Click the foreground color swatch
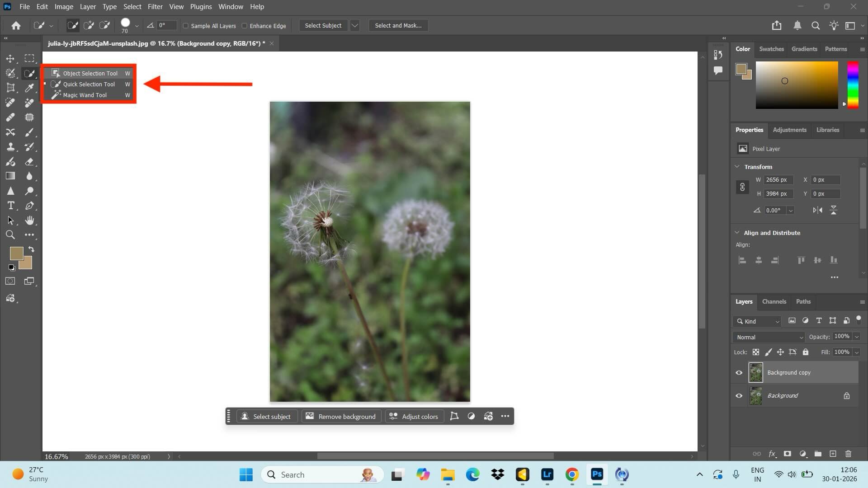 point(17,253)
